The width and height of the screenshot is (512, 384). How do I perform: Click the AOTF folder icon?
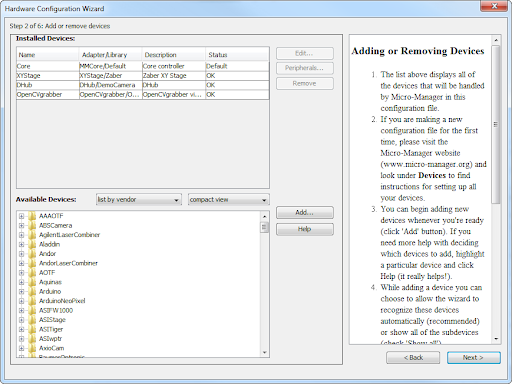(x=32, y=273)
